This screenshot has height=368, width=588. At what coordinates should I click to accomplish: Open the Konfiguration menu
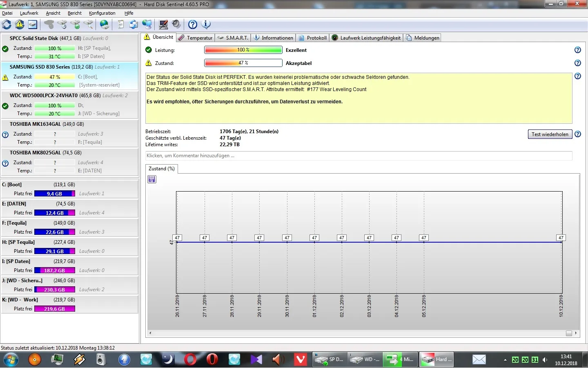coord(102,13)
